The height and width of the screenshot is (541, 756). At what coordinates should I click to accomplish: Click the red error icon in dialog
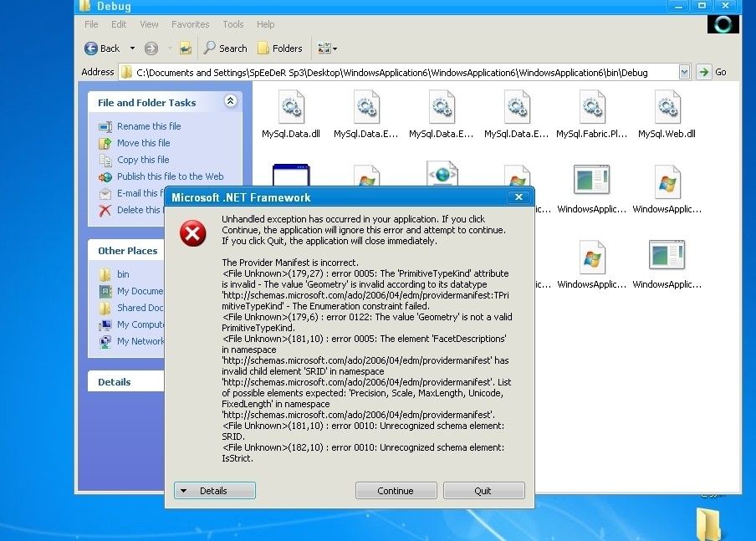tap(193, 234)
